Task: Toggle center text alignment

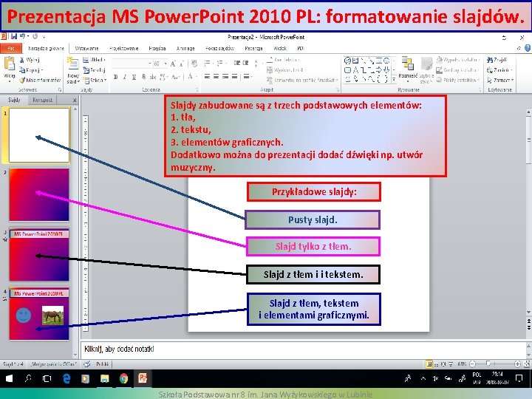Action: pyautogui.click(x=216, y=76)
